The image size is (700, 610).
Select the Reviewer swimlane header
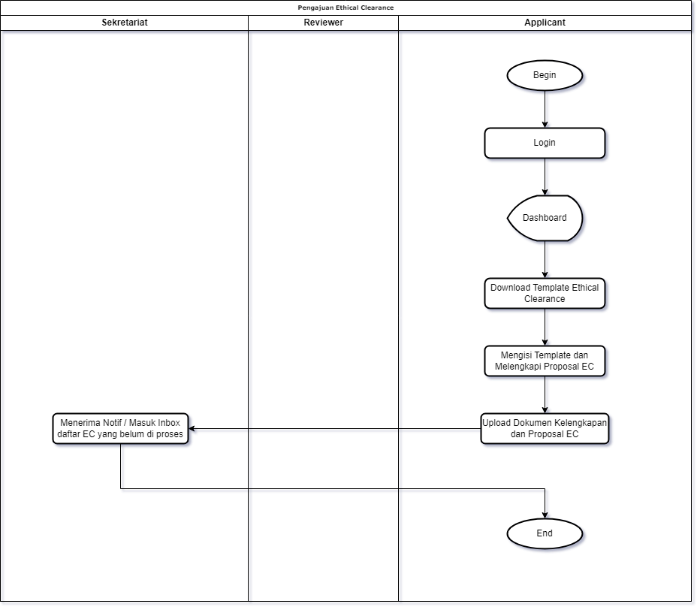(x=323, y=23)
